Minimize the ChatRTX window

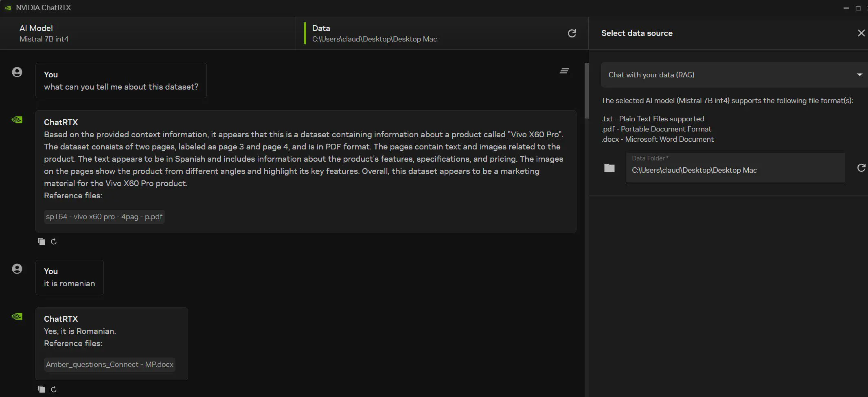[846, 8]
